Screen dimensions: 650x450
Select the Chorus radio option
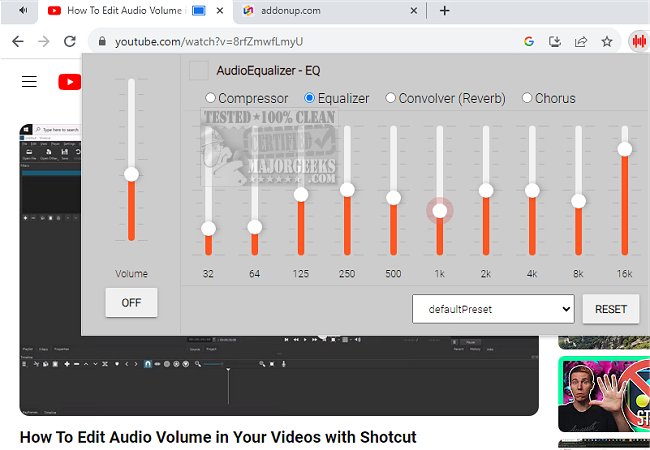click(525, 98)
